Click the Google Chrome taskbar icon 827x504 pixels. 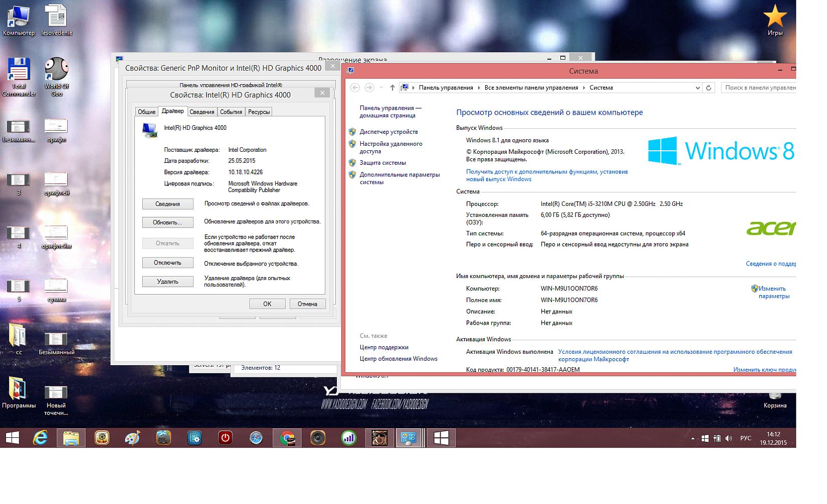click(x=287, y=438)
